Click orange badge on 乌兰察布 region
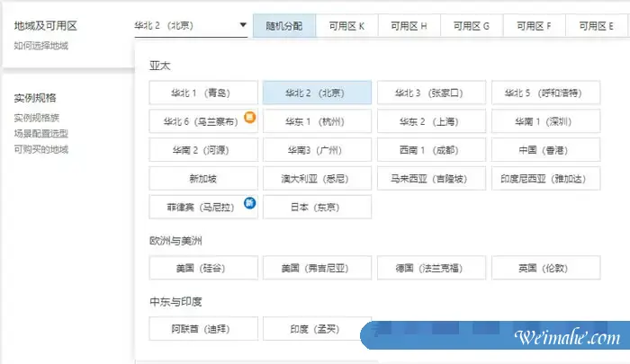This screenshot has height=364, width=630. click(250, 117)
